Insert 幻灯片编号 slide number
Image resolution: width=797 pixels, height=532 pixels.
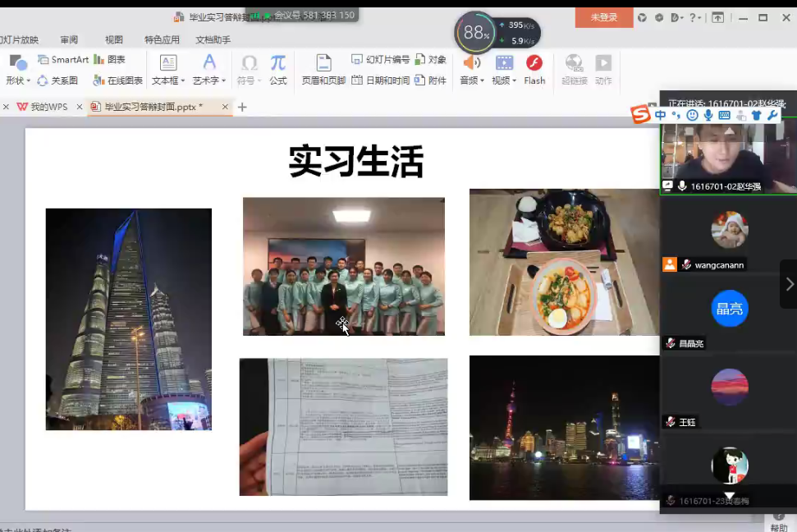(380, 60)
